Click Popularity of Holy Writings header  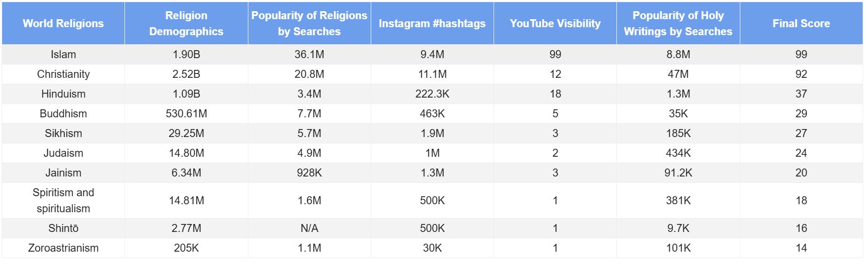click(678, 23)
